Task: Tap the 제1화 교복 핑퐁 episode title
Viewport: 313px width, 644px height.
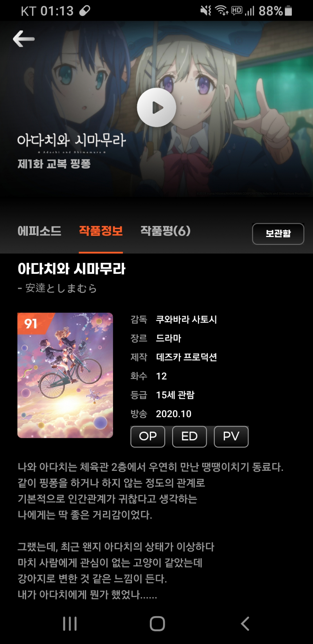Action: point(54,164)
